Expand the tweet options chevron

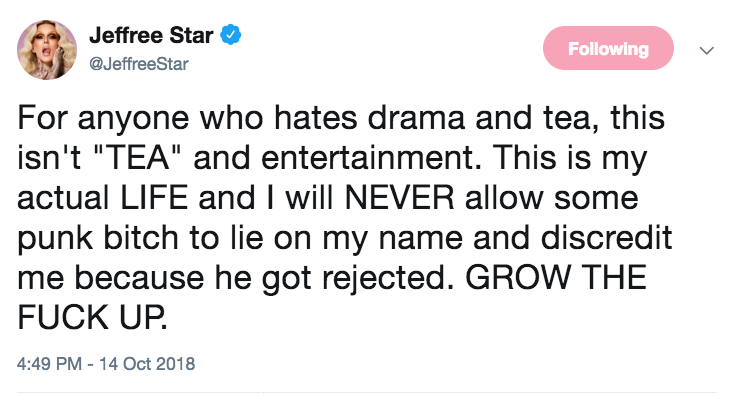coord(706,50)
